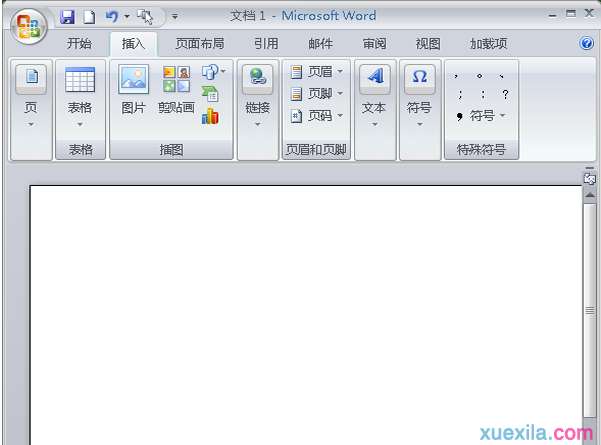Screen dimensions: 601x445
Task: Expand the 链接 dropdown arrow
Action: click(258, 124)
